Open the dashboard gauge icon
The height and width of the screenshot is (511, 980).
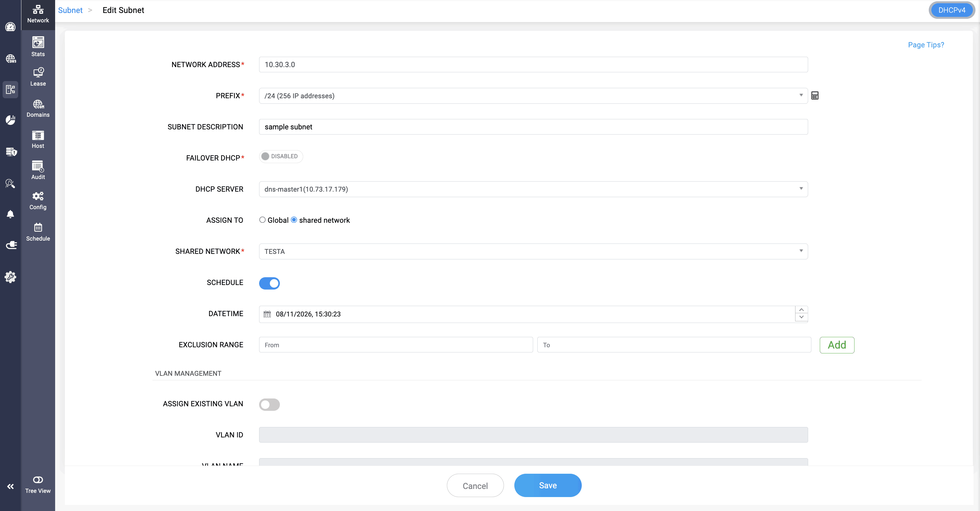pyautogui.click(x=10, y=27)
